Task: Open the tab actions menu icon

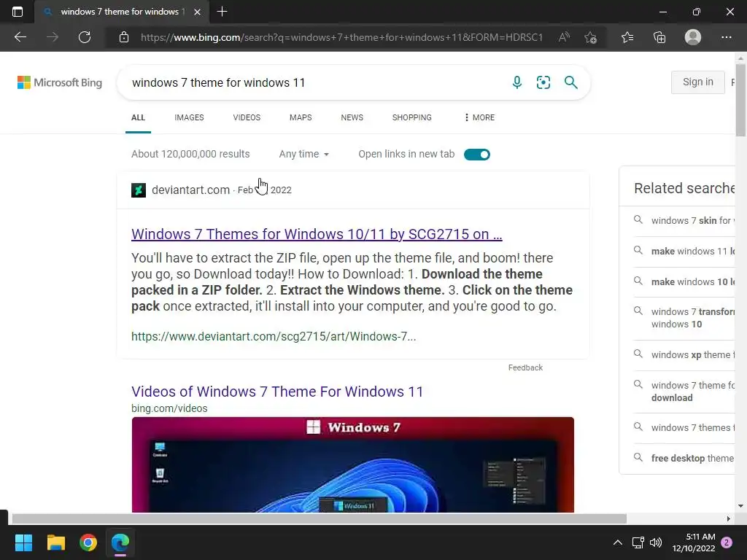Action: 18,12
